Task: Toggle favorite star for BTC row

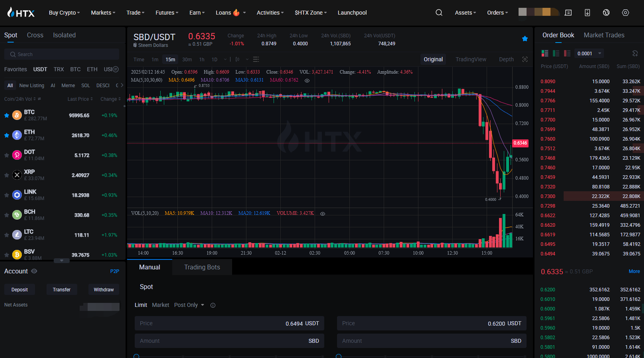Action: coord(7,116)
